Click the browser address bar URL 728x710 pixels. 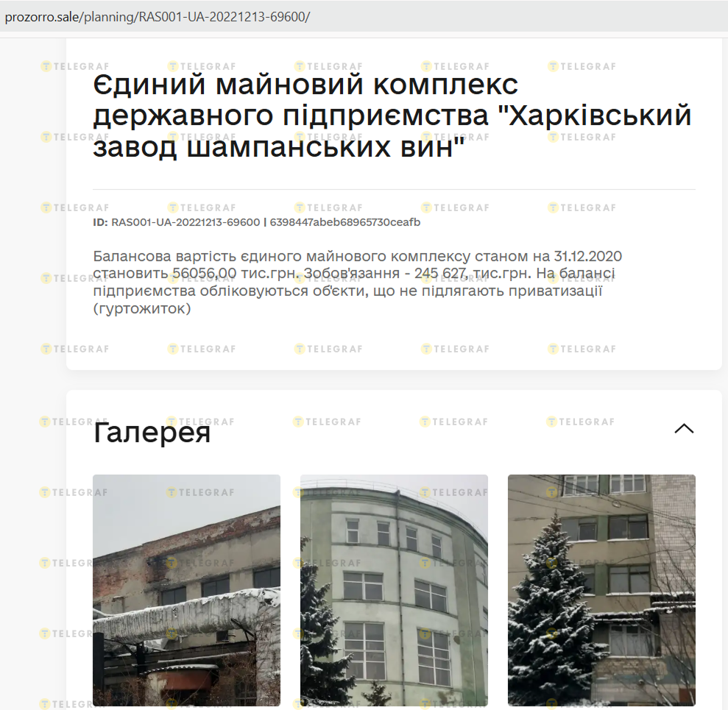(x=158, y=17)
